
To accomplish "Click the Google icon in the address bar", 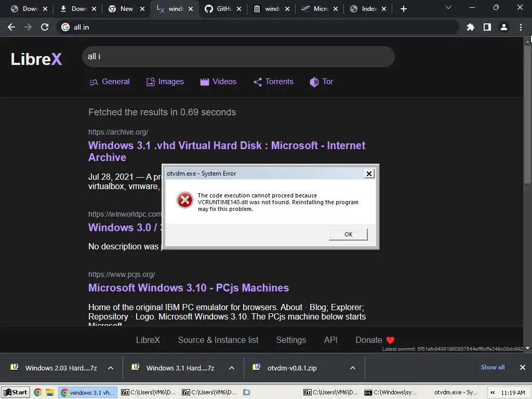I will pyautogui.click(x=65, y=27).
